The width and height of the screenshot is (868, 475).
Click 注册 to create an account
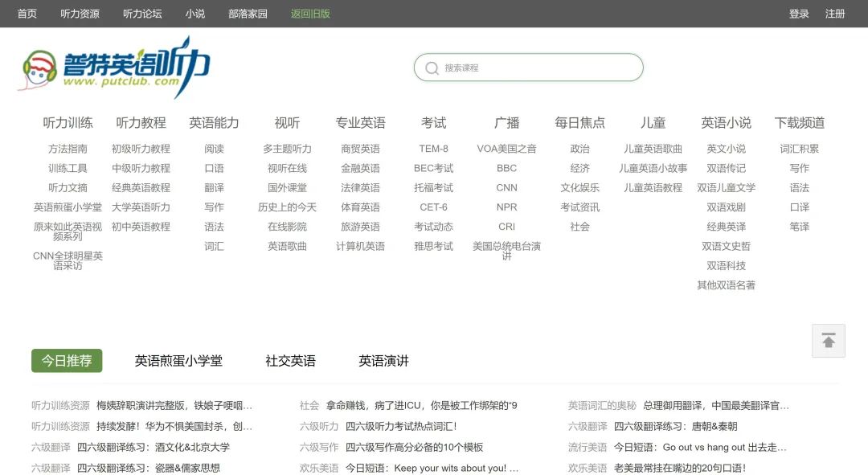[x=835, y=14]
